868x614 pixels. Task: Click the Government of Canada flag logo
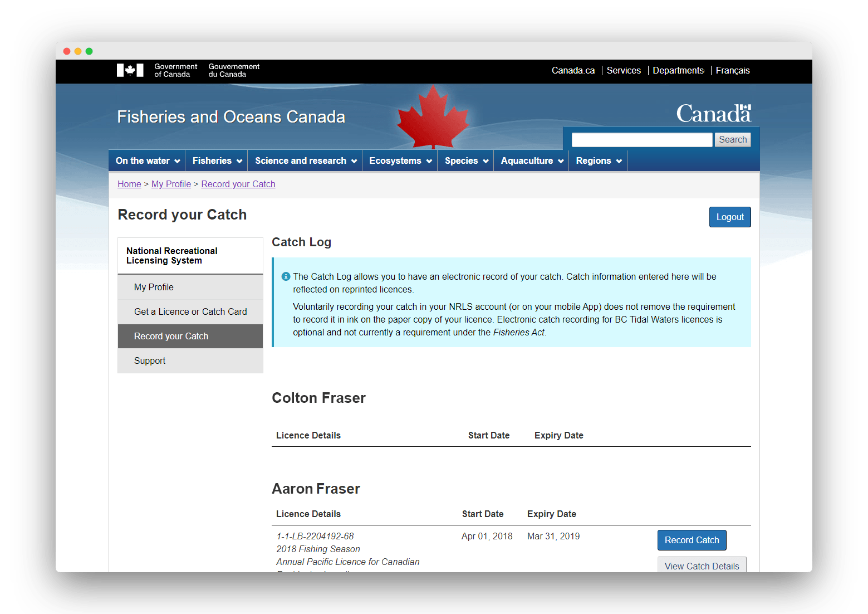pyautogui.click(x=130, y=70)
